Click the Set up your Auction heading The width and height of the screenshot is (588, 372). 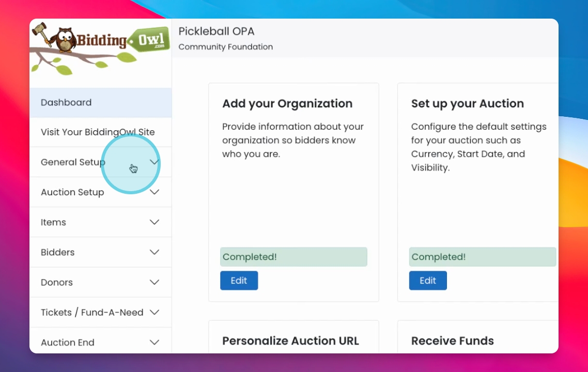coord(467,103)
